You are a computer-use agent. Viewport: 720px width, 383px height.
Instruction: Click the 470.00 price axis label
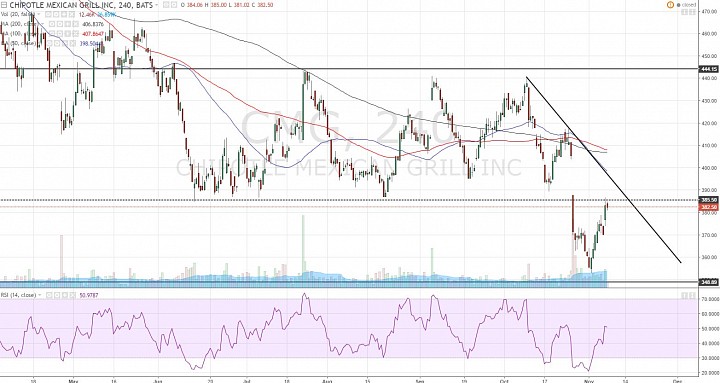[x=709, y=12]
